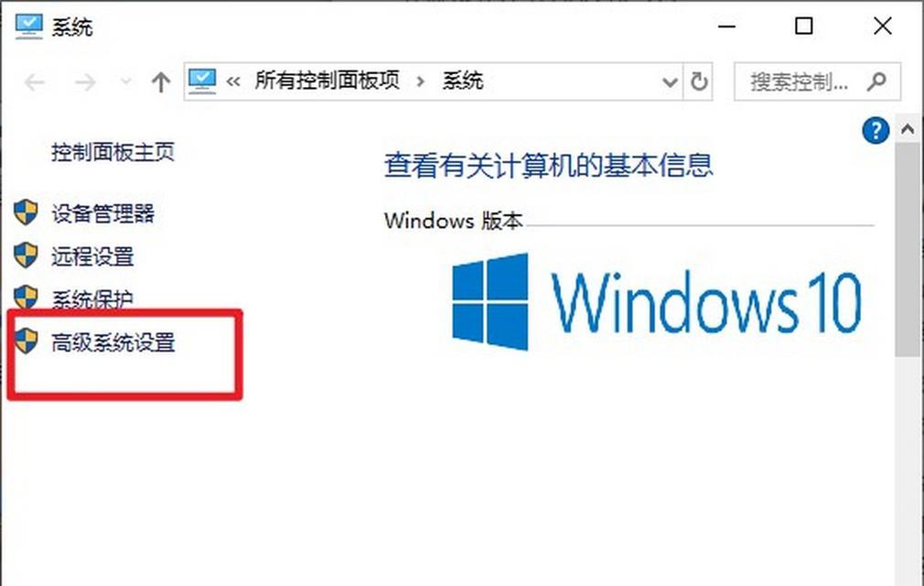Open the recent locations dropdown chevron
Screen dimensions: 924x586
(125, 81)
